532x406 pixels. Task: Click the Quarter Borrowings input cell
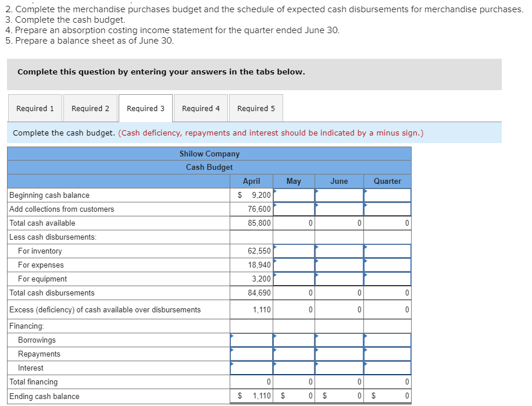point(387,340)
